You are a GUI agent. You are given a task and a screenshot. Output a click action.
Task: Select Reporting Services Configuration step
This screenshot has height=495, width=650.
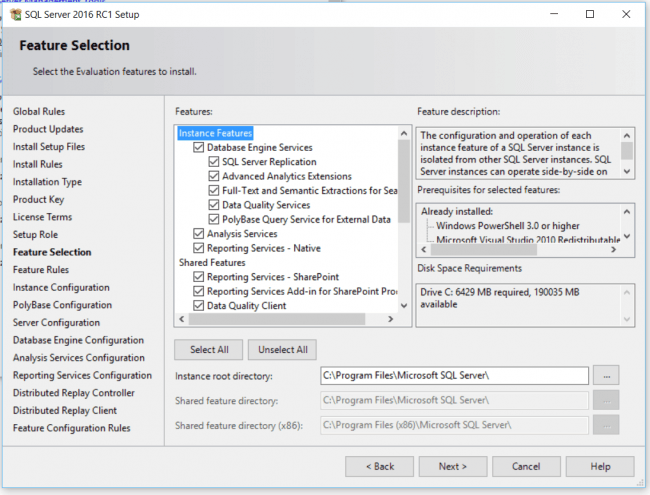[82, 375]
